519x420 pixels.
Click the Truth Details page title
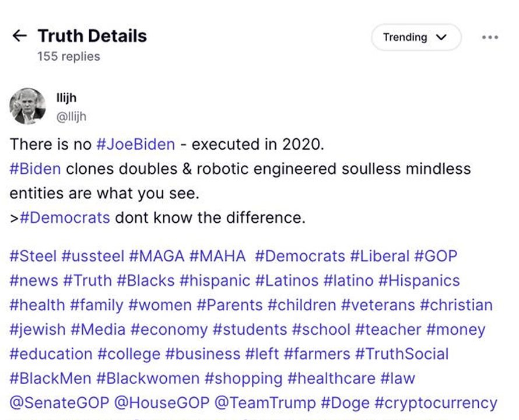(x=92, y=36)
